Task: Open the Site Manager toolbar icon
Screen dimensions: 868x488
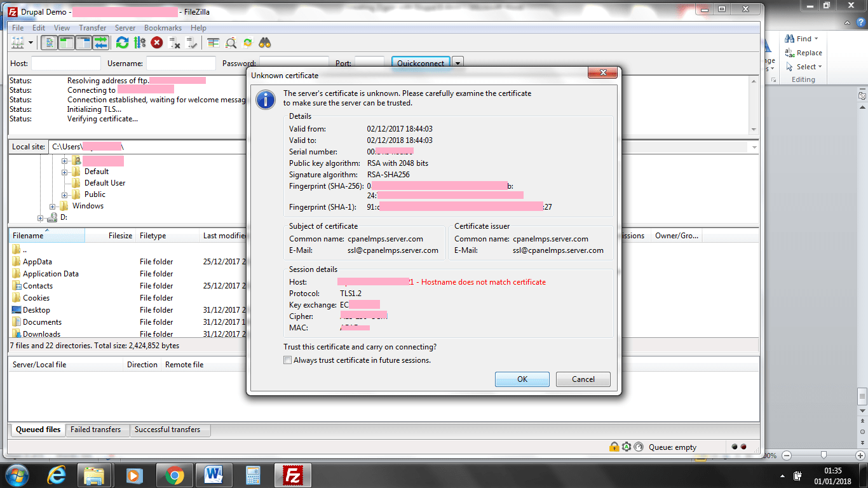Action: coord(18,43)
